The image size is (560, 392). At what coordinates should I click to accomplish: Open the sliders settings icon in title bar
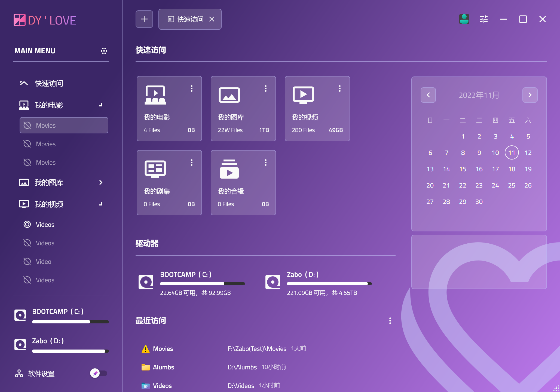pos(484,19)
